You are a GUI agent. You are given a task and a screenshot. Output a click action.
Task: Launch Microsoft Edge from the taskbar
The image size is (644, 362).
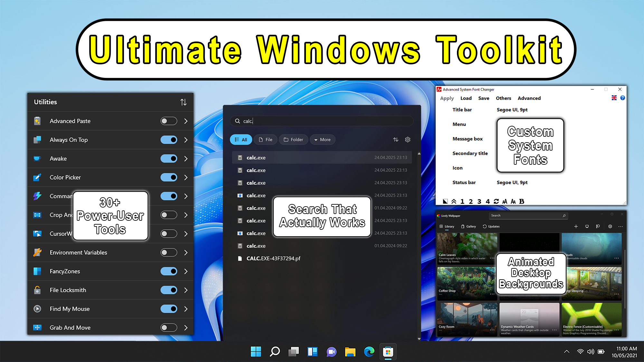pyautogui.click(x=369, y=352)
